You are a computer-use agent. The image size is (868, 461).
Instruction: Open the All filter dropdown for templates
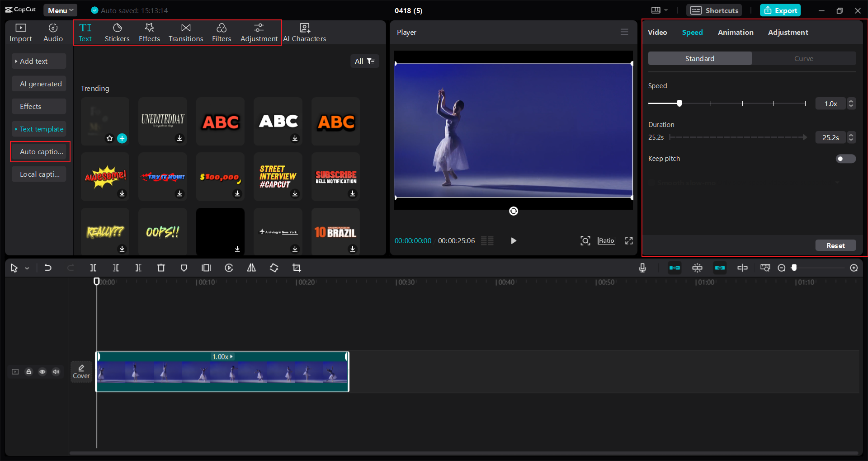(364, 61)
